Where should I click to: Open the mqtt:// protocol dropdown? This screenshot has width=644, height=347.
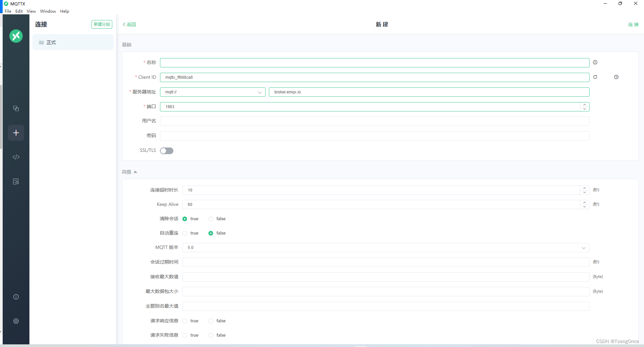point(260,92)
